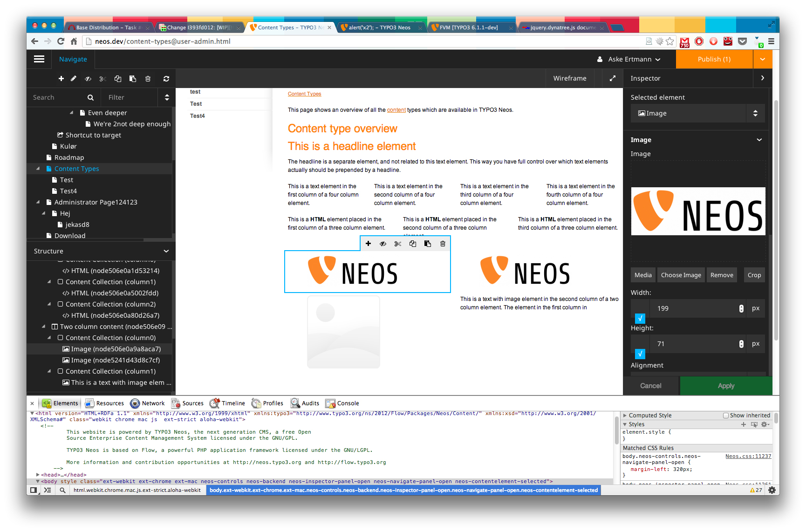
Task: Open the hamburger menu in Neos toolbar
Action: 39,59
